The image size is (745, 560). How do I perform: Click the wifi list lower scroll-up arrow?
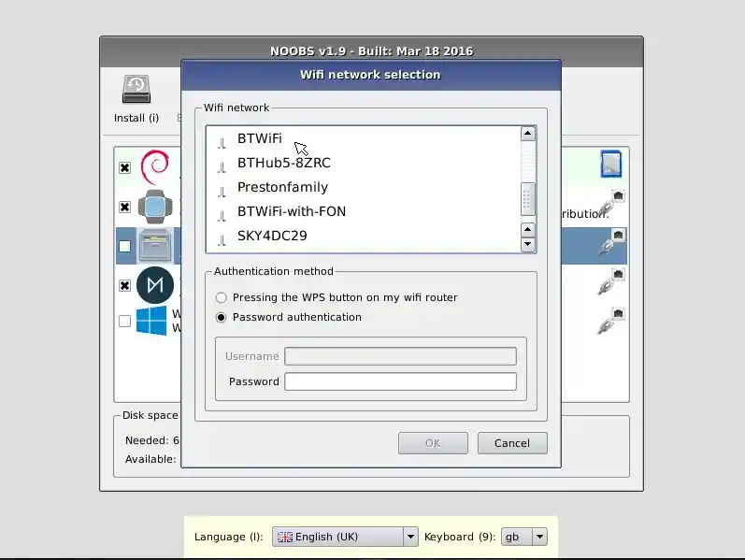pyautogui.click(x=528, y=230)
